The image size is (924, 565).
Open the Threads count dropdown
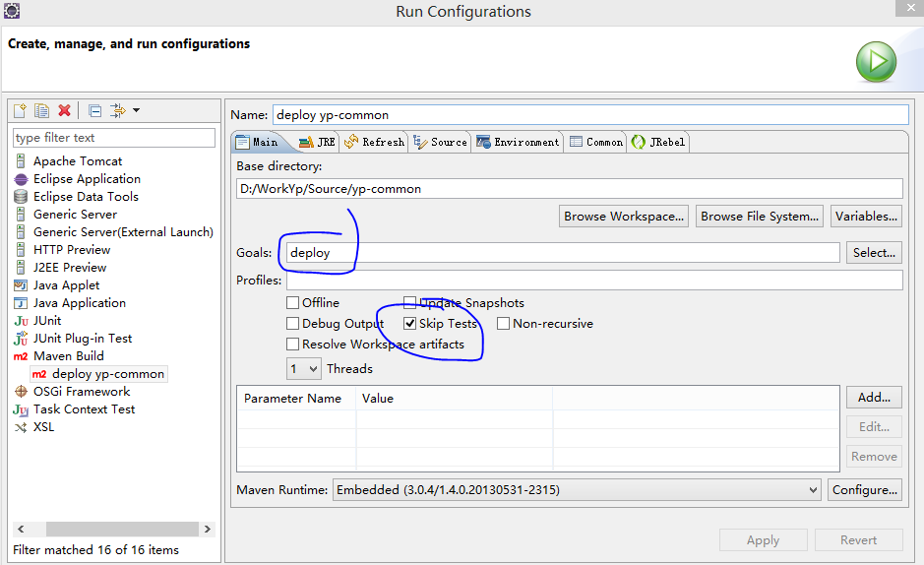(304, 369)
